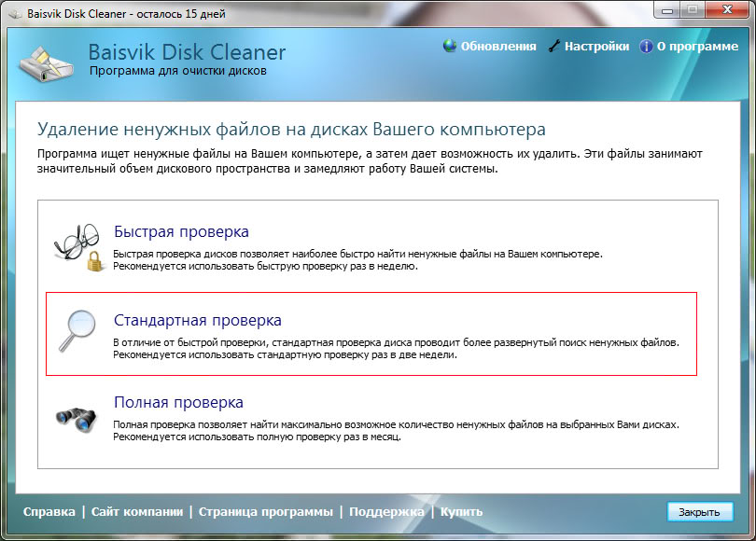Viewport: 756px width, 541px height.
Task: Close the window with the X button
Action: tap(728, 10)
